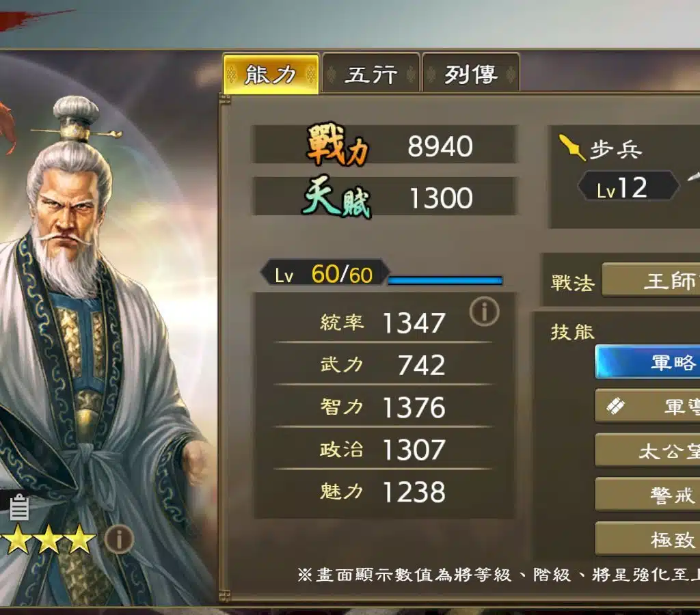Switch to the 能力 tab
Viewport: 700px width, 615px height.
coord(271,74)
